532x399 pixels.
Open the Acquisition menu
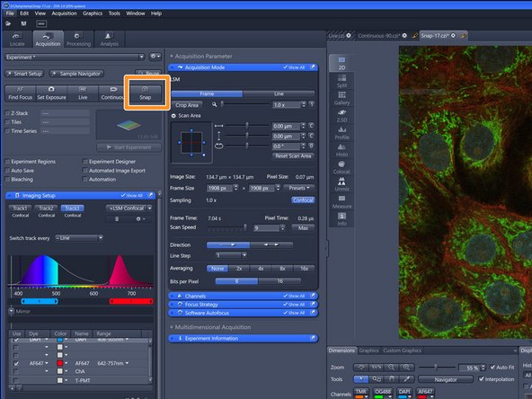tap(64, 13)
